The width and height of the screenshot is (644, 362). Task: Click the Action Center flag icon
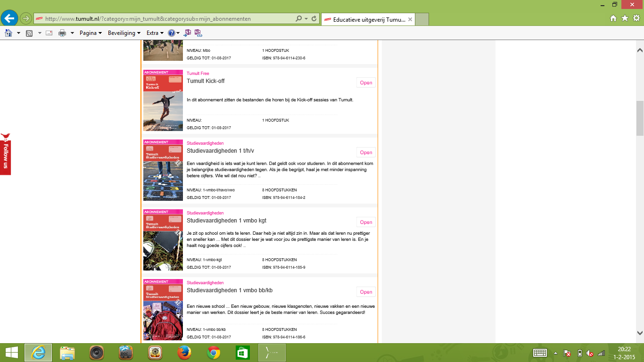tap(568, 353)
